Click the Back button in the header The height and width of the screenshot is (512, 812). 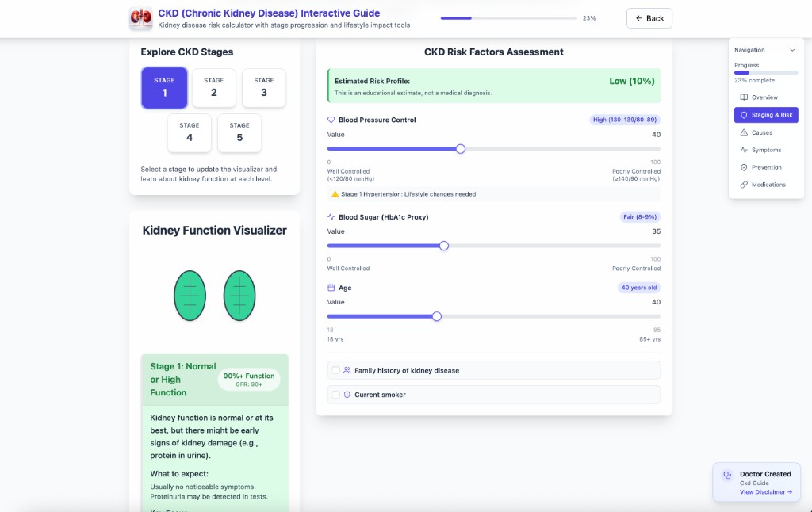coord(649,17)
